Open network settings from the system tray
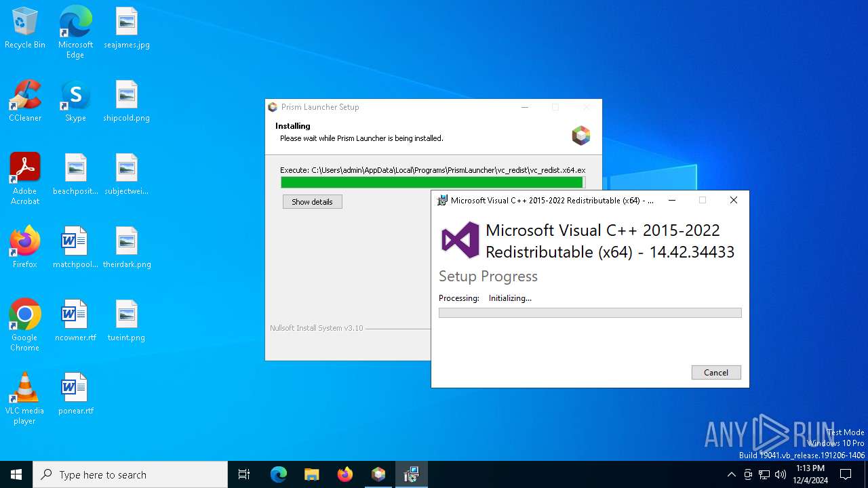 click(x=764, y=474)
